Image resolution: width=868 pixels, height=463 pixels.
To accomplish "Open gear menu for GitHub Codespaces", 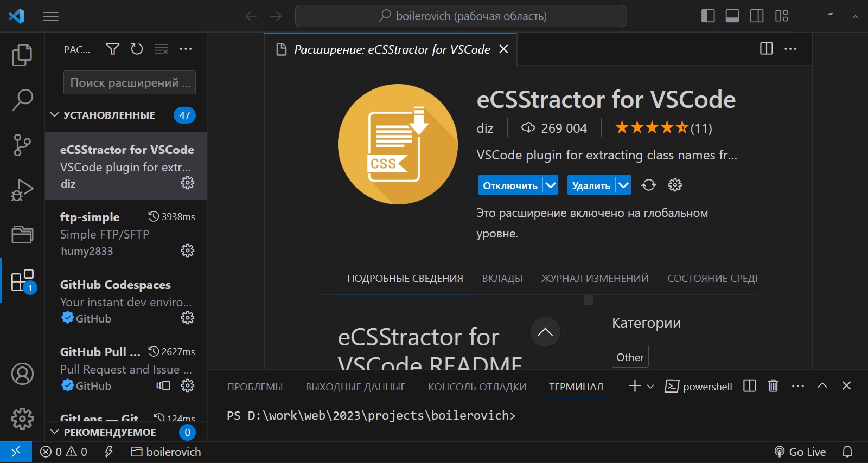I will (x=187, y=318).
